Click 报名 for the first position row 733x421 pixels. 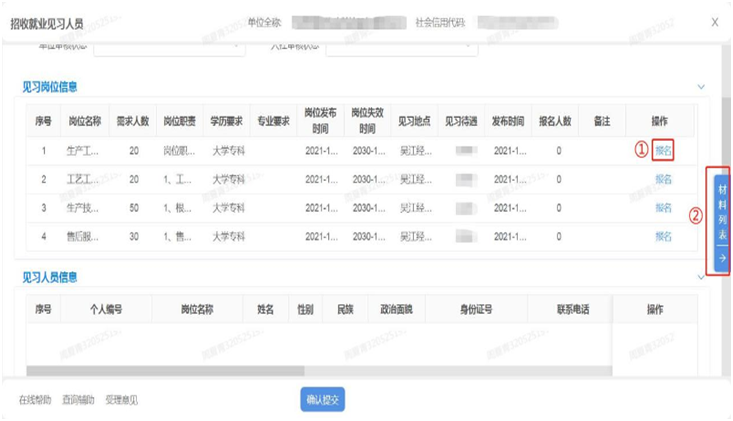pyautogui.click(x=663, y=151)
